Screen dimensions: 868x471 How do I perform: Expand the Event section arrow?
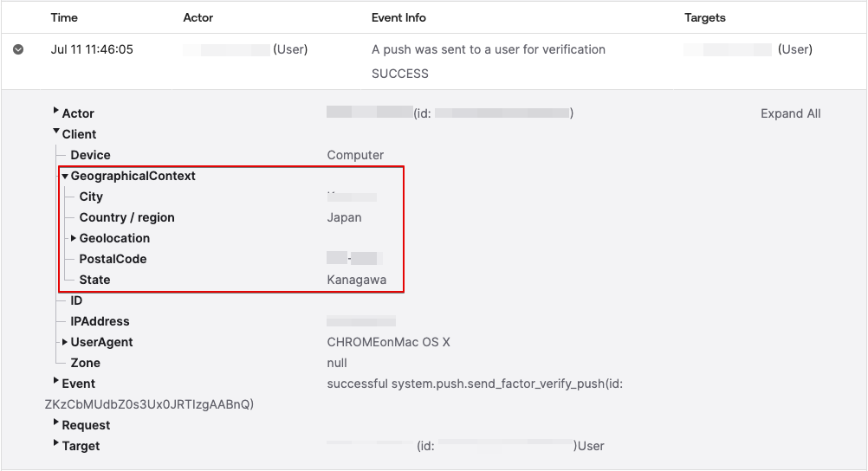(x=56, y=382)
